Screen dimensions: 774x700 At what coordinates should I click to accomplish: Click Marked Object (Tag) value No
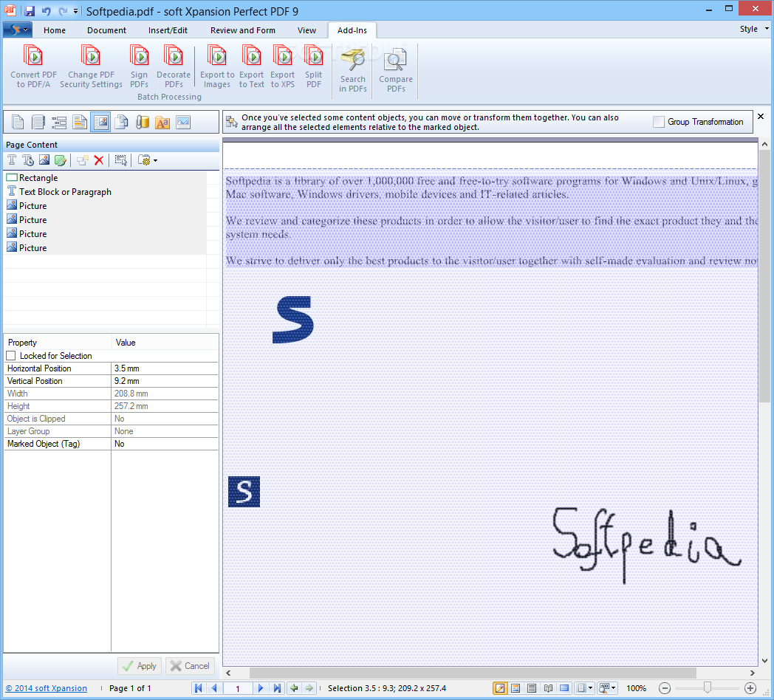[x=165, y=444]
